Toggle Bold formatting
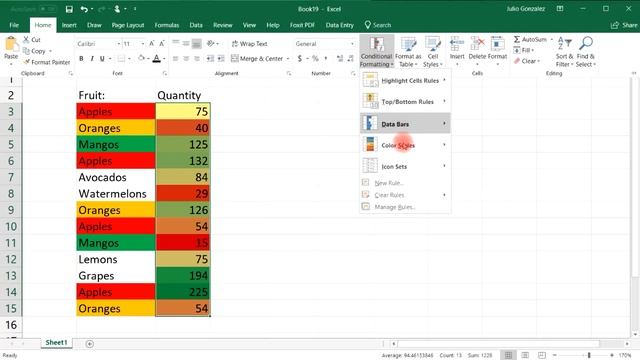 pyautogui.click(x=81, y=59)
